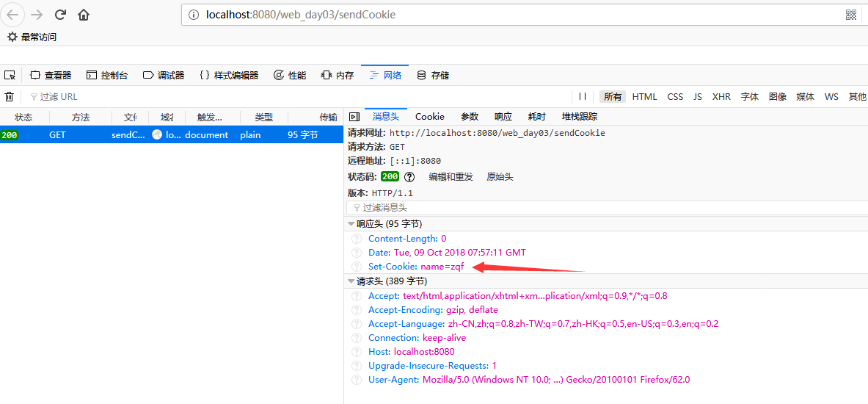
Task: Open the 调试器 debugger tab
Action: (x=164, y=76)
